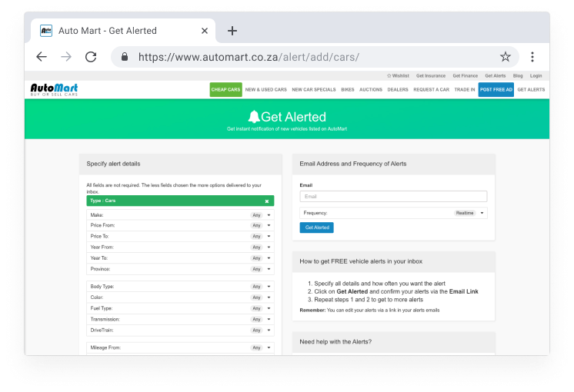
Task: Click the Auto Mart tab favicon
Action: (46, 31)
